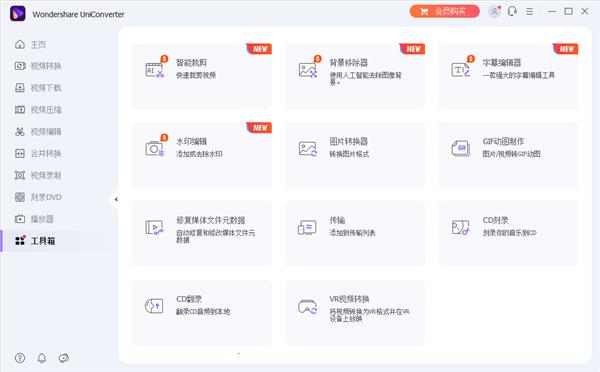
Task: Open the 智能裁剪 smart trimmer tool icon
Action: [155, 69]
